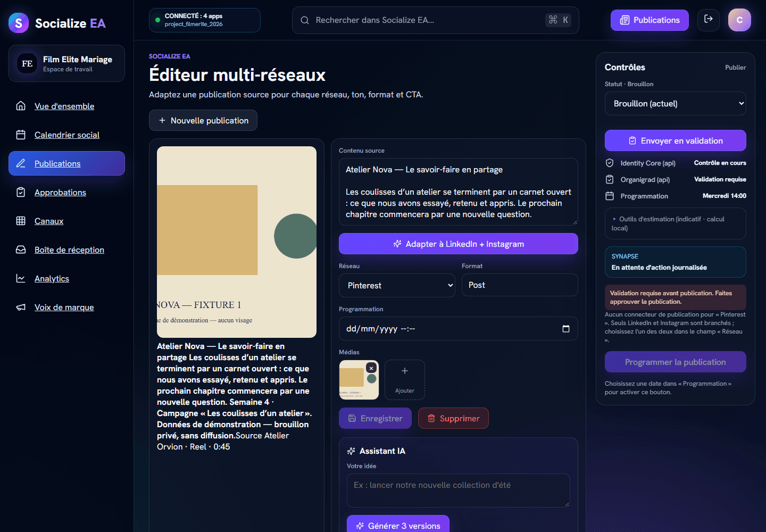766x532 pixels.
Task: Open the Film Elite Mariage workspace switcher
Action: [66, 63]
